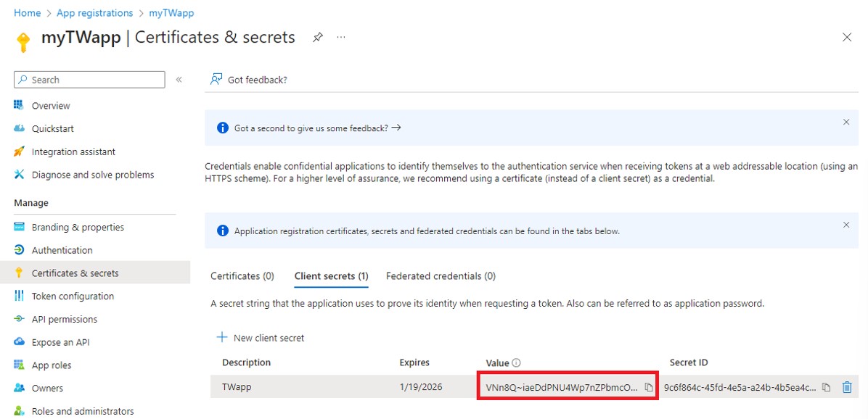Click the API permissions icon
This screenshot has height=419, width=868.
pyautogui.click(x=20, y=319)
